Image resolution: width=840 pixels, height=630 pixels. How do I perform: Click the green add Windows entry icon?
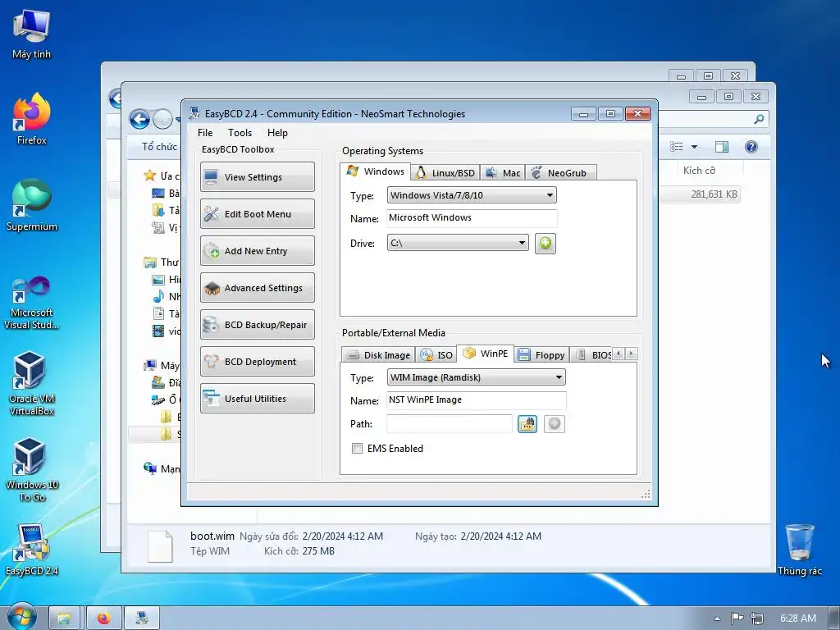(545, 243)
